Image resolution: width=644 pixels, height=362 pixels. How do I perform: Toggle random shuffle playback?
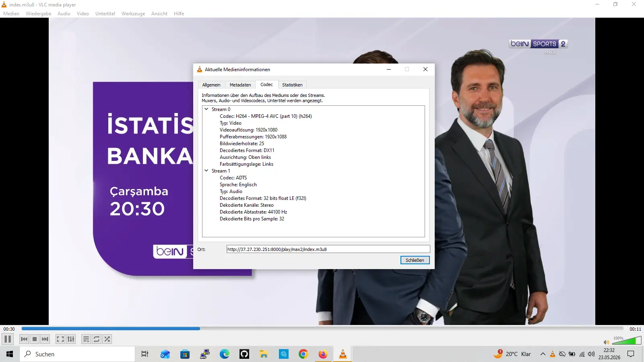pyautogui.click(x=107, y=339)
